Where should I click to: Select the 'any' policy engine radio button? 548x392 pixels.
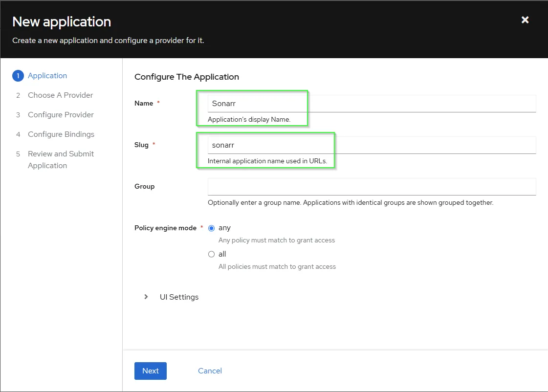[x=212, y=228]
